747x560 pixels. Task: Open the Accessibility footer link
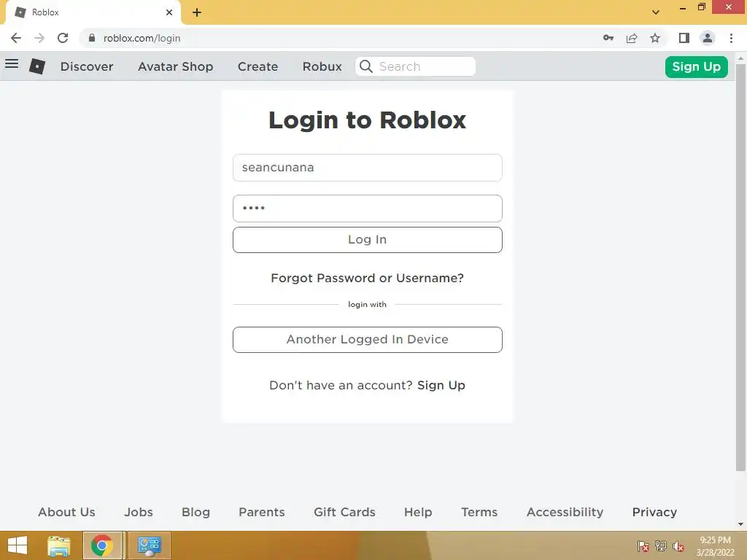click(565, 512)
